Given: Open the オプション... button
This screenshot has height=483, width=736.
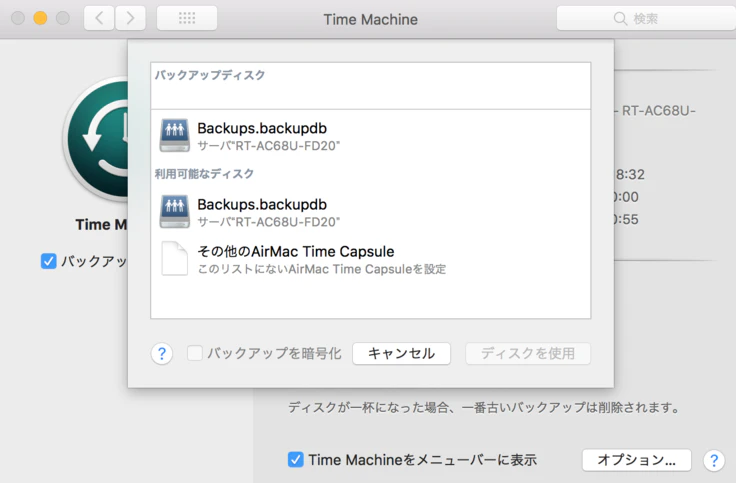Looking at the screenshot, I should point(636,460).
